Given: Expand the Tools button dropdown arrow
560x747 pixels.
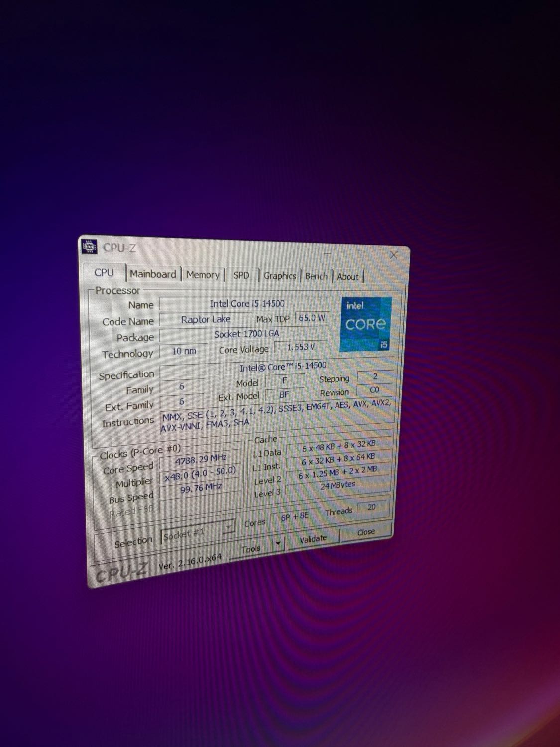Looking at the screenshot, I should (278, 544).
